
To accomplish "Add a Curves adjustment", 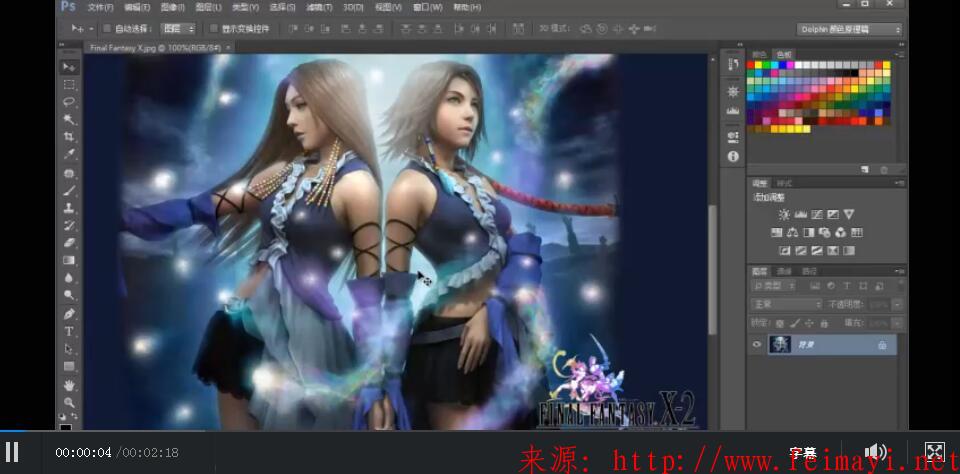I will pos(816,214).
